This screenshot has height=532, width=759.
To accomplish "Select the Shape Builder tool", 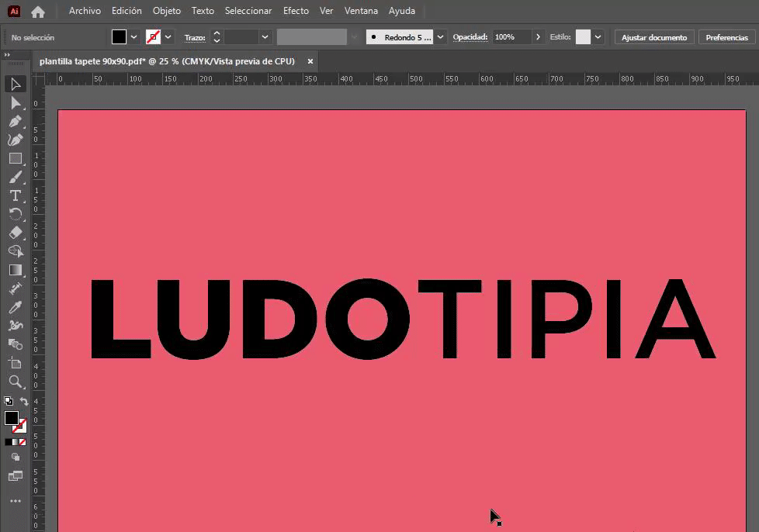I will click(16, 251).
